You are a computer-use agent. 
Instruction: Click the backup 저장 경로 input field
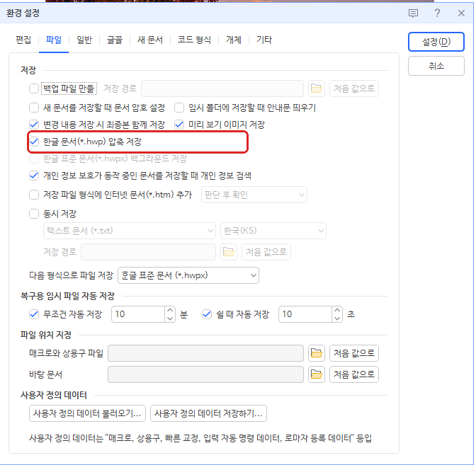click(222, 88)
